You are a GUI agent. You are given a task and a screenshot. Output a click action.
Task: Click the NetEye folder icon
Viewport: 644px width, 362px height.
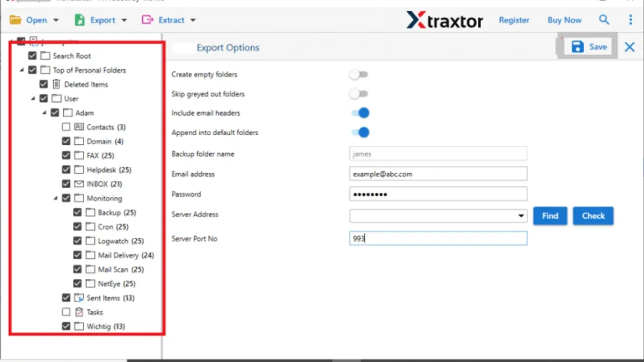(90, 284)
